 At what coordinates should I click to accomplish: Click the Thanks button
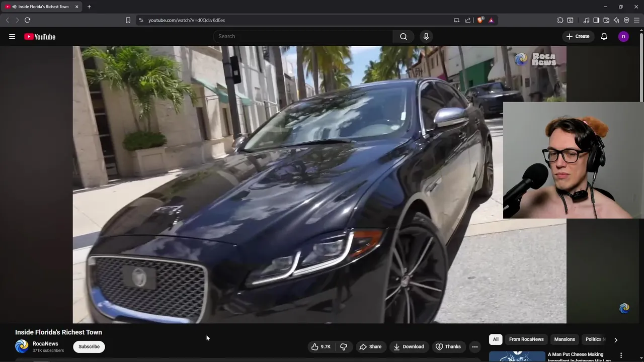pos(448,346)
